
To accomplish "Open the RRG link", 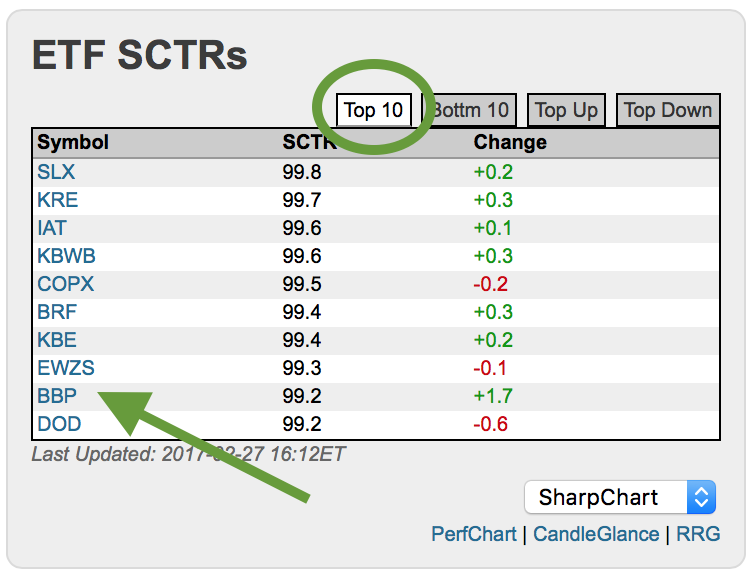I will (x=698, y=534).
